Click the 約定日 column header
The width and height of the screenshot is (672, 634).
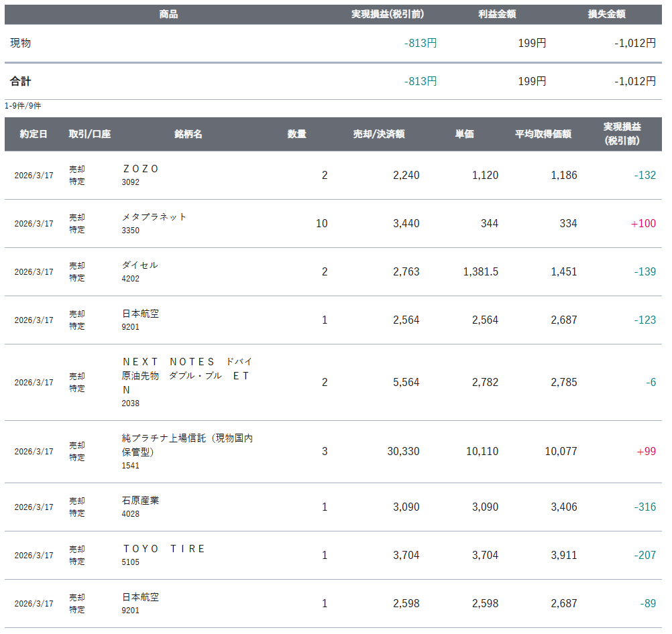(x=34, y=134)
